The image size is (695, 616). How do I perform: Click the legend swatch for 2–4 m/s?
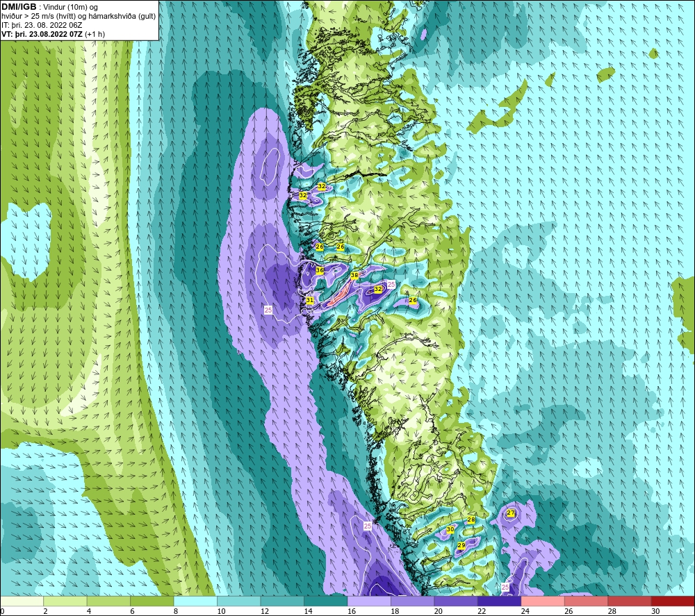click(x=65, y=601)
